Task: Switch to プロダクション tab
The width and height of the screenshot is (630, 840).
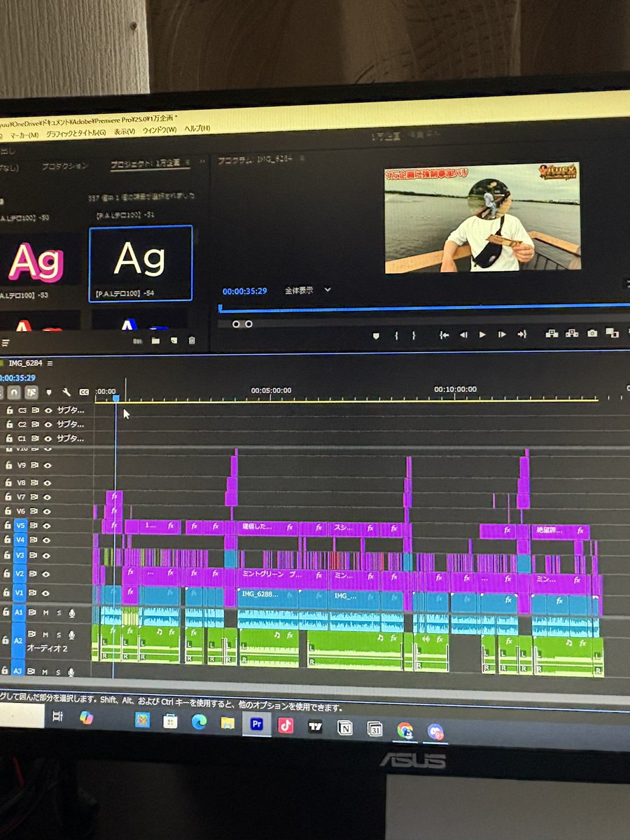Action: pyautogui.click(x=64, y=166)
